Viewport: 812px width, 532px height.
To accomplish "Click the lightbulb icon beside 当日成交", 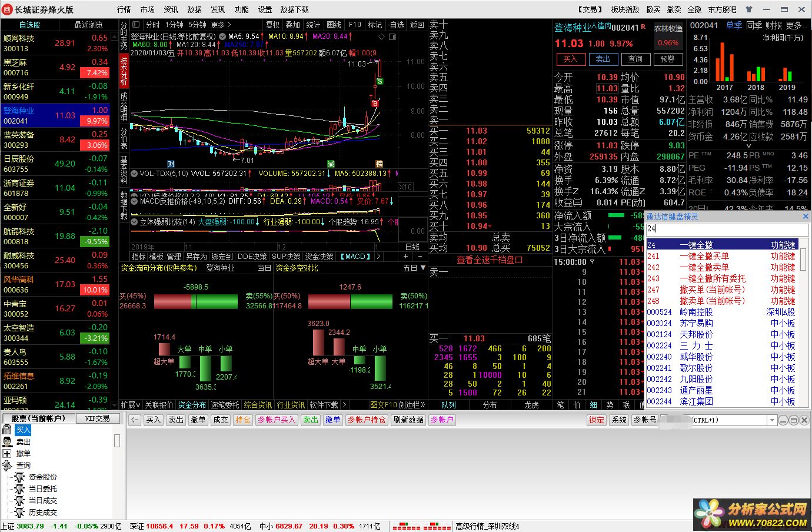I will tap(20, 501).
